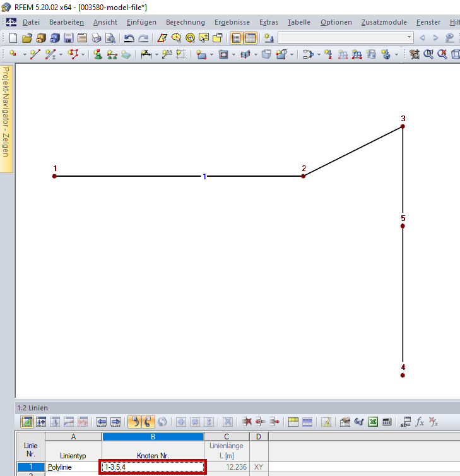
Task: Expand dropdown beside the member tool
Action: coord(61,55)
